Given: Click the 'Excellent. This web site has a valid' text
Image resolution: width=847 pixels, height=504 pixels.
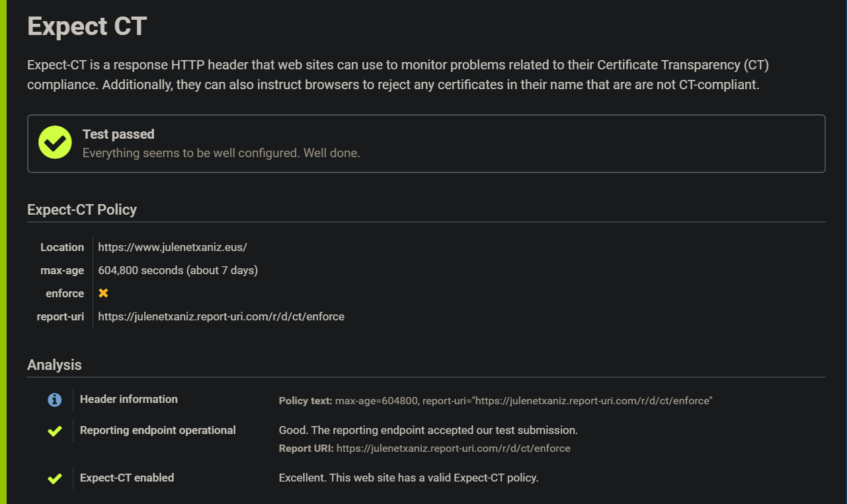Looking at the screenshot, I should coord(409,478).
